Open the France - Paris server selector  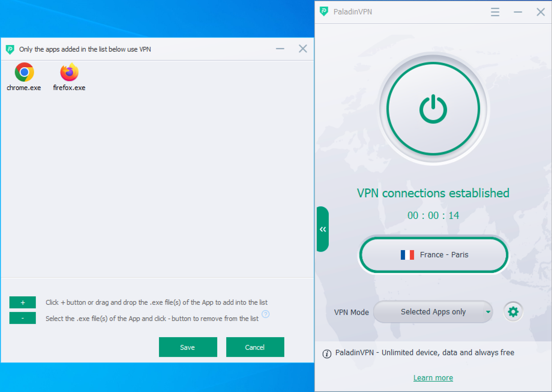click(x=434, y=255)
